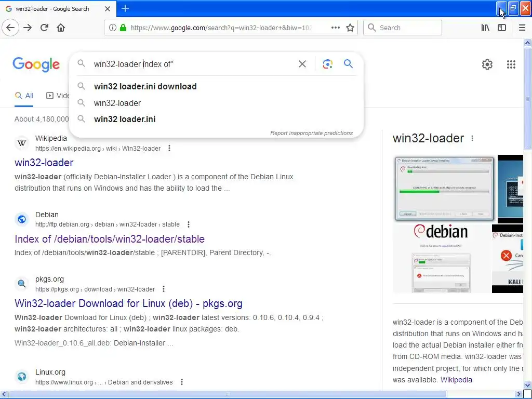The height and width of the screenshot is (399, 532).
Task: Open the win32-loader Wikipedia result link
Action: 44,163
